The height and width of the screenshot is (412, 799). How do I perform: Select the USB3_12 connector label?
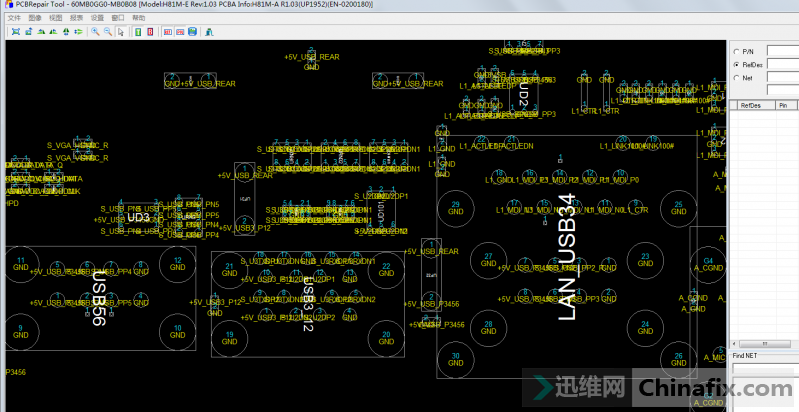coord(308,307)
